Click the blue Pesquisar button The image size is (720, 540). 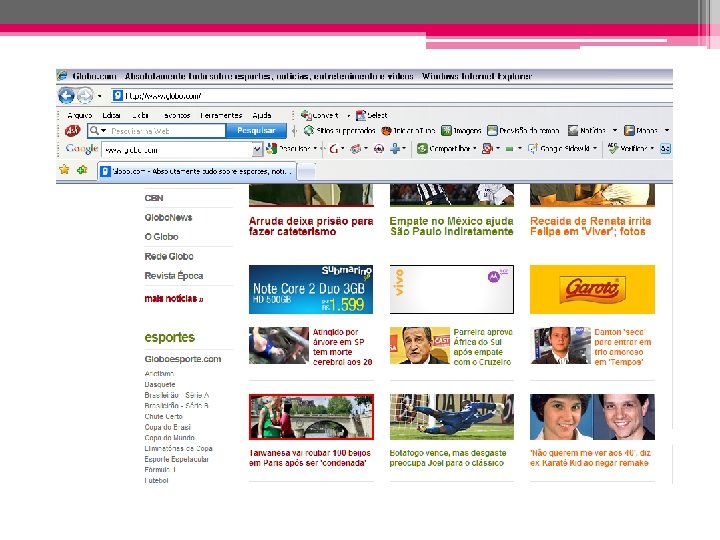pyautogui.click(x=256, y=131)
